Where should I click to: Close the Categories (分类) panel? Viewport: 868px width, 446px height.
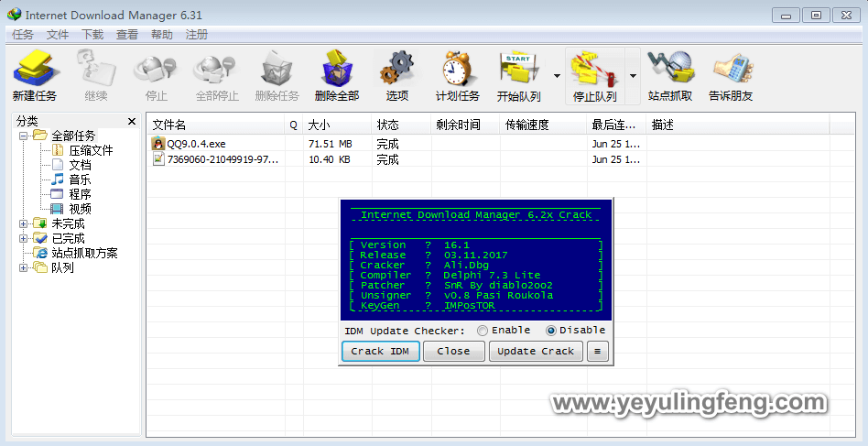[x=132, y=121]
